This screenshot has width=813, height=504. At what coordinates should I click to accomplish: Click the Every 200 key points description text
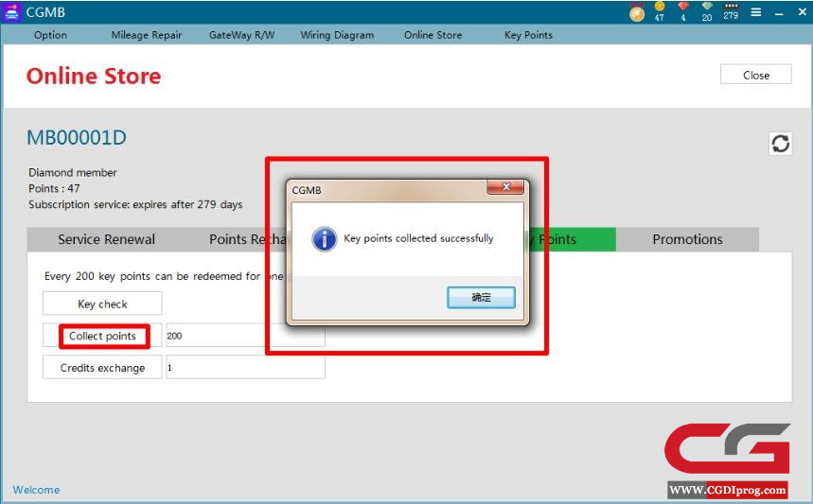coord(164,276)
